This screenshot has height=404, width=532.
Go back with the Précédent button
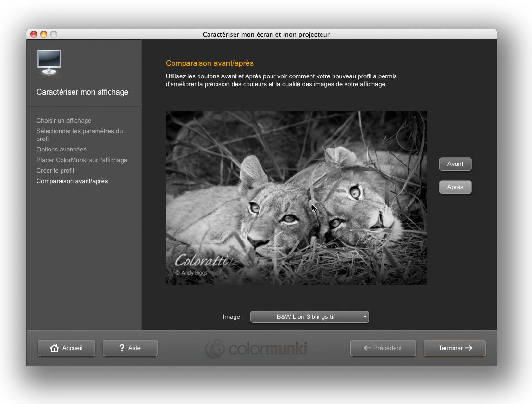coord(383,348)
